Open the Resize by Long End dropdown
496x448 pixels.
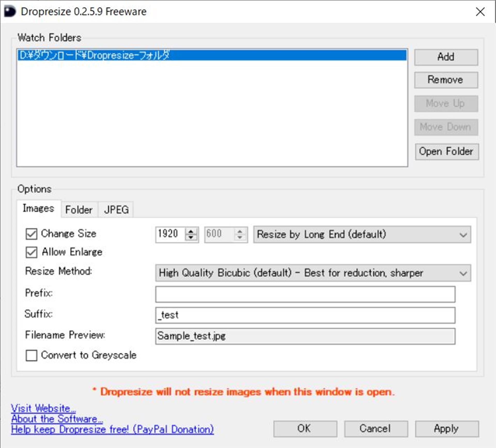(362, 234)
